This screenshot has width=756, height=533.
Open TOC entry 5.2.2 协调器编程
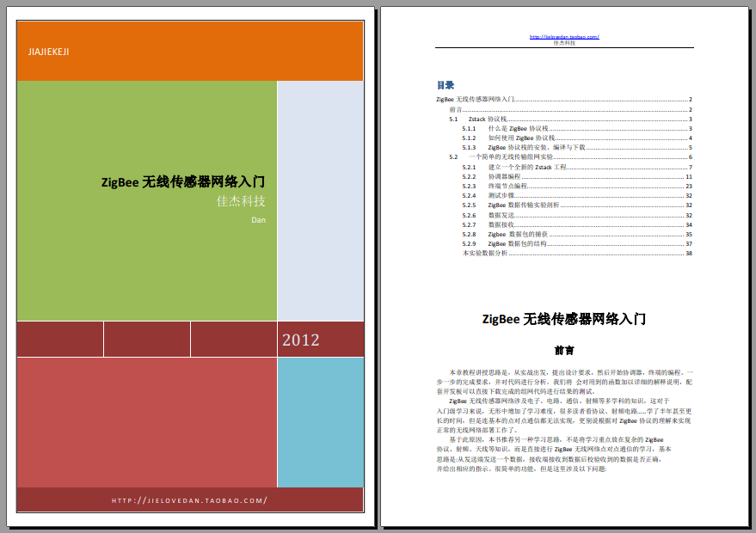(x=577, y=177)
